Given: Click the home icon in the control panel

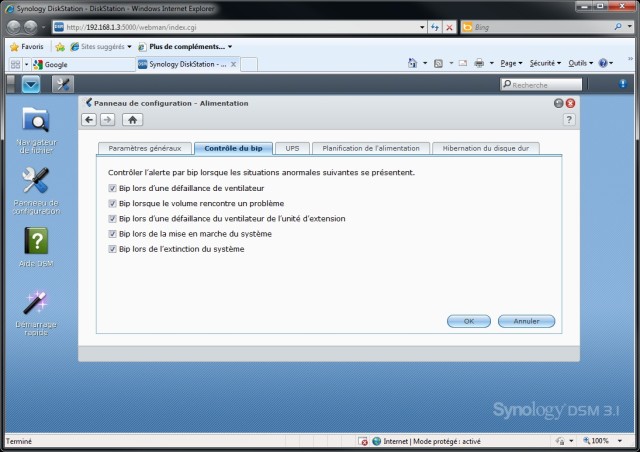Looking at the screenshot, I should (x=132, y=120).
